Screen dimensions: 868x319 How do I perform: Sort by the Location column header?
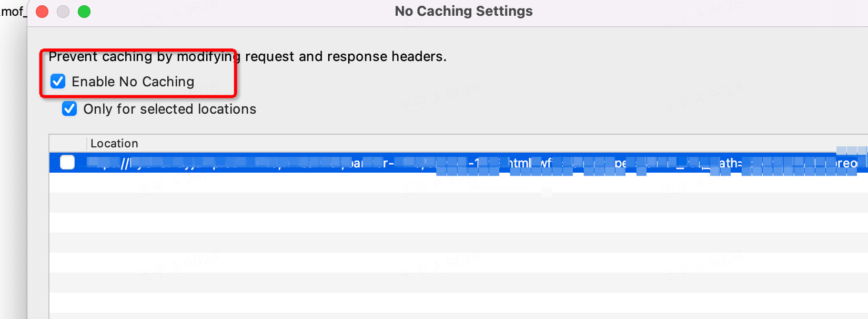[114, 144]
